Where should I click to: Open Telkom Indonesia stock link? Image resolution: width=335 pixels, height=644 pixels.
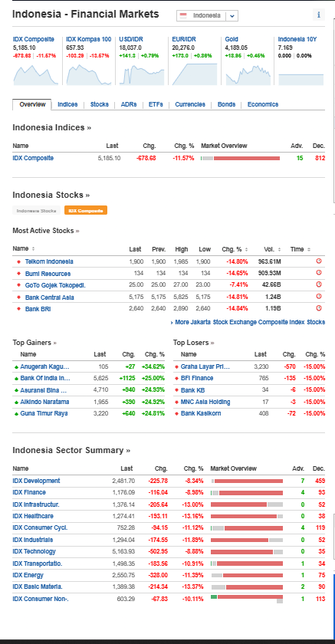click(49, 261)
